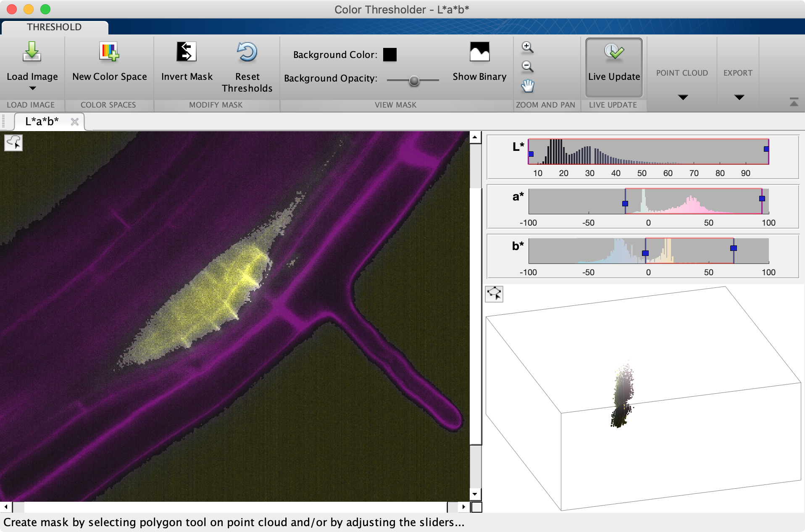Click the Background Opacity slider knob
Image resolution: width=805 pixels, height=532 pixels.
pos(414,80)
